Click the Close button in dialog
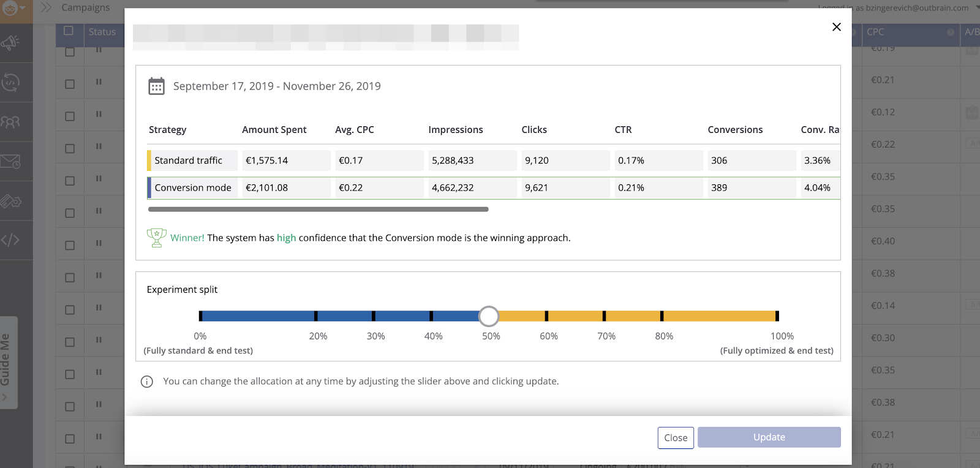The image size is (980, 468). pos(676,438)
